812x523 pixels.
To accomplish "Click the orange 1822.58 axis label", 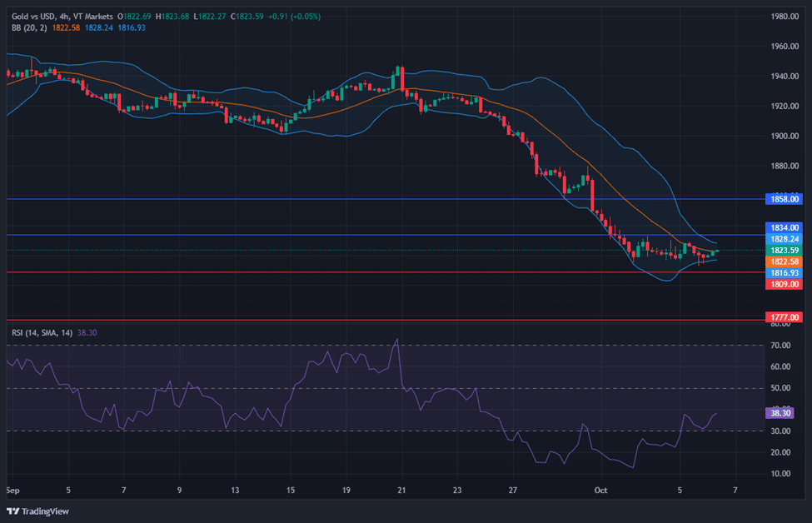I will (783, 261).
